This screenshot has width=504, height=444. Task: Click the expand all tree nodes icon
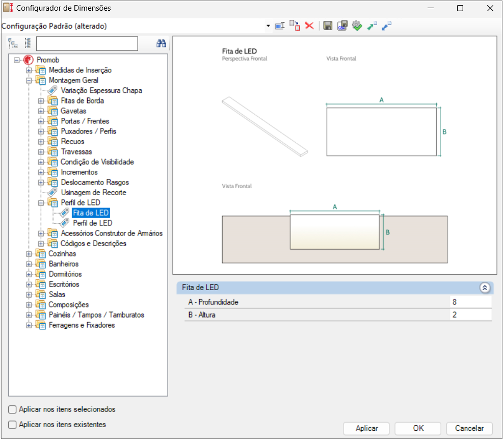pos(13,44)
